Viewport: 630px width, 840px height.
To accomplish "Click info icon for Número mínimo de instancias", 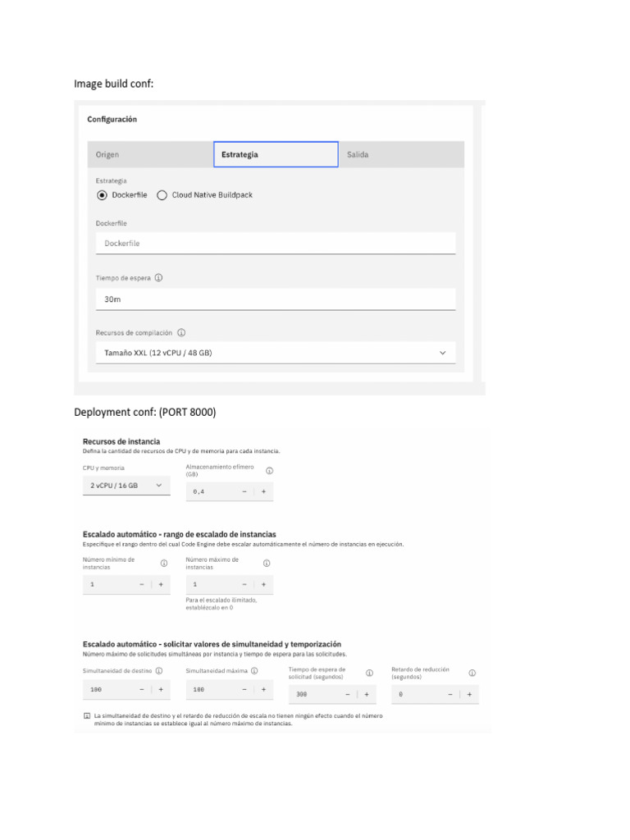I will pyautogui.click(x=164, y=563).
